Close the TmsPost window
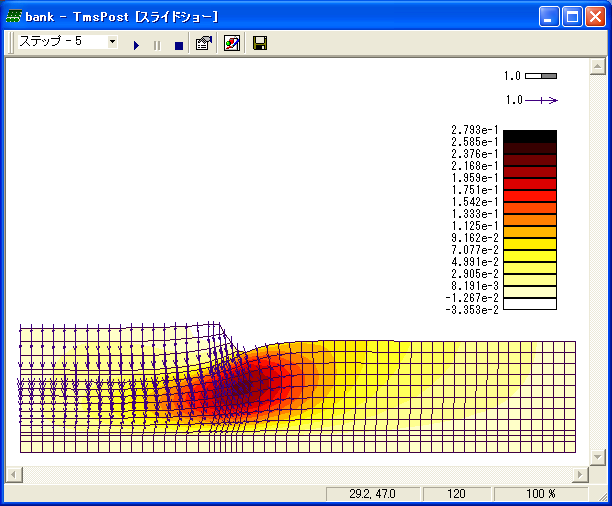612x506 pixels. [x=596, y=17]
